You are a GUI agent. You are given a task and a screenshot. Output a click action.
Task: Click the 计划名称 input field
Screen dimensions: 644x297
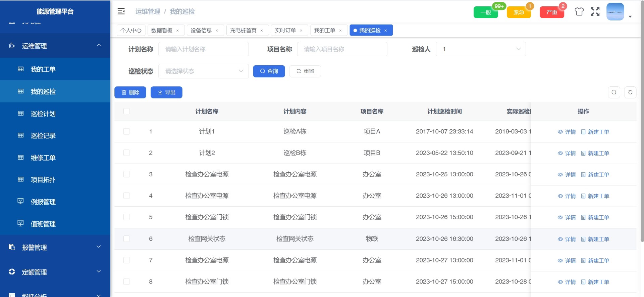203,49
